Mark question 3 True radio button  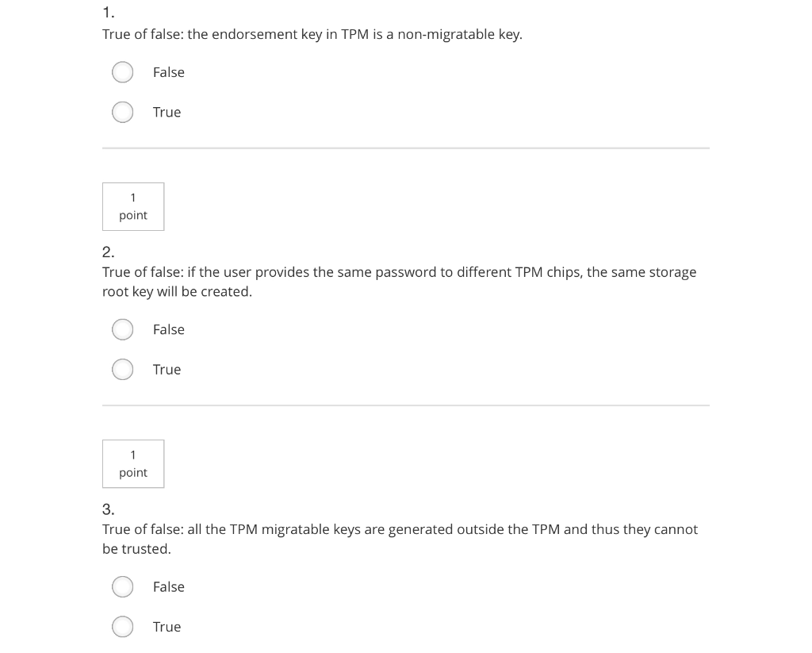(123, 627)
